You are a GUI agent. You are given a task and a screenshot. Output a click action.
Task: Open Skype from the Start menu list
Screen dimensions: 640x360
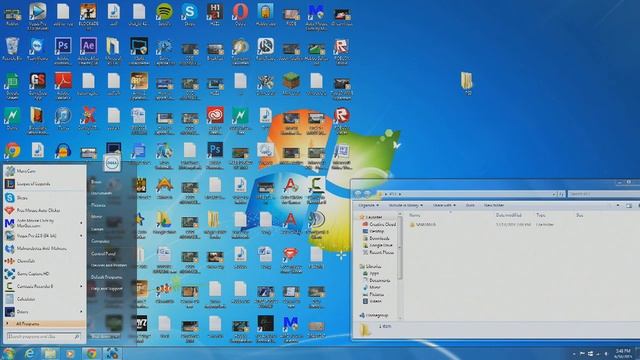tap(44, 198)
